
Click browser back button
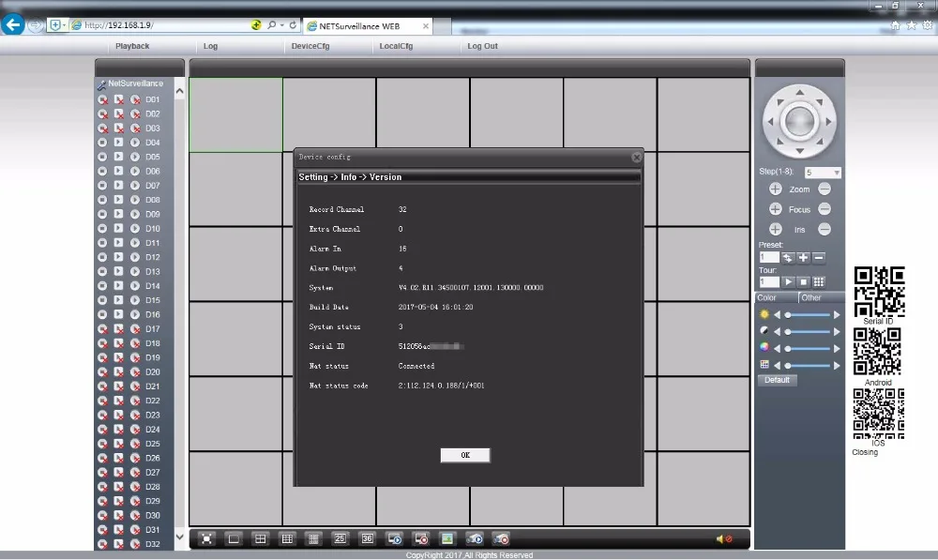(12, 24)
